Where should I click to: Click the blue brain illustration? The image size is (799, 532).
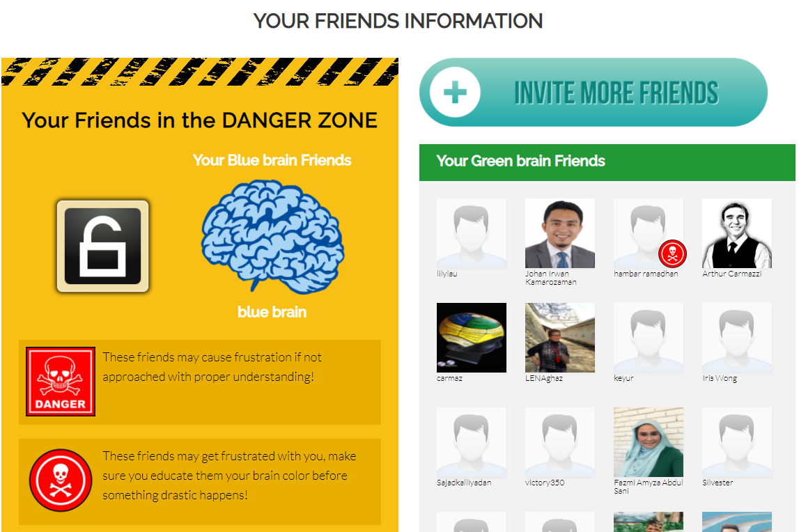272,237
